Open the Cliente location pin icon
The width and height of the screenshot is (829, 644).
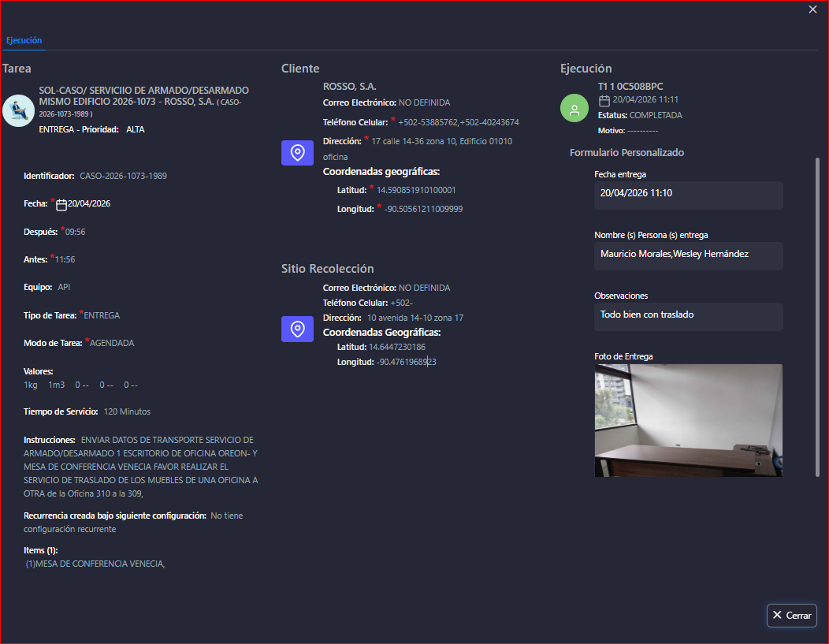point(298,153)
